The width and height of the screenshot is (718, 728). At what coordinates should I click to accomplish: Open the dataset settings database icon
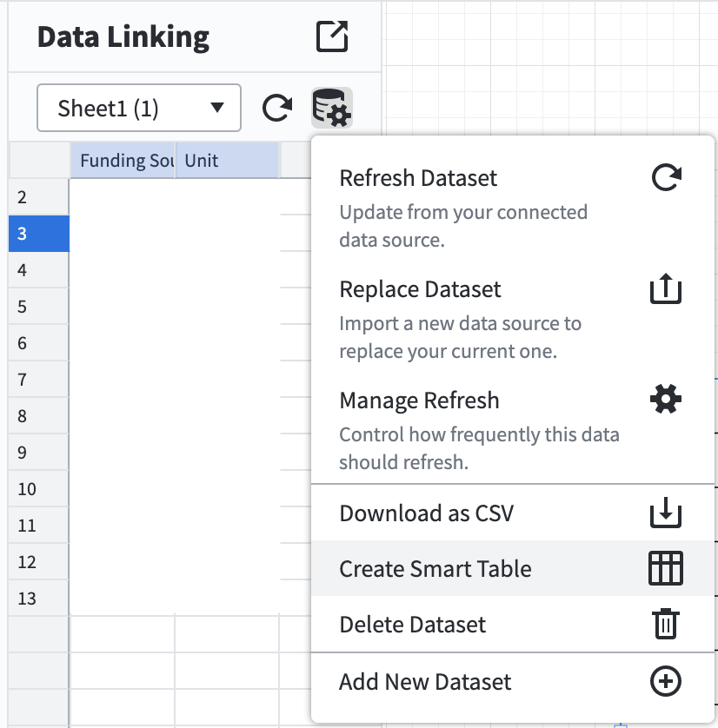pyautogui.click(x=330, y=107)
